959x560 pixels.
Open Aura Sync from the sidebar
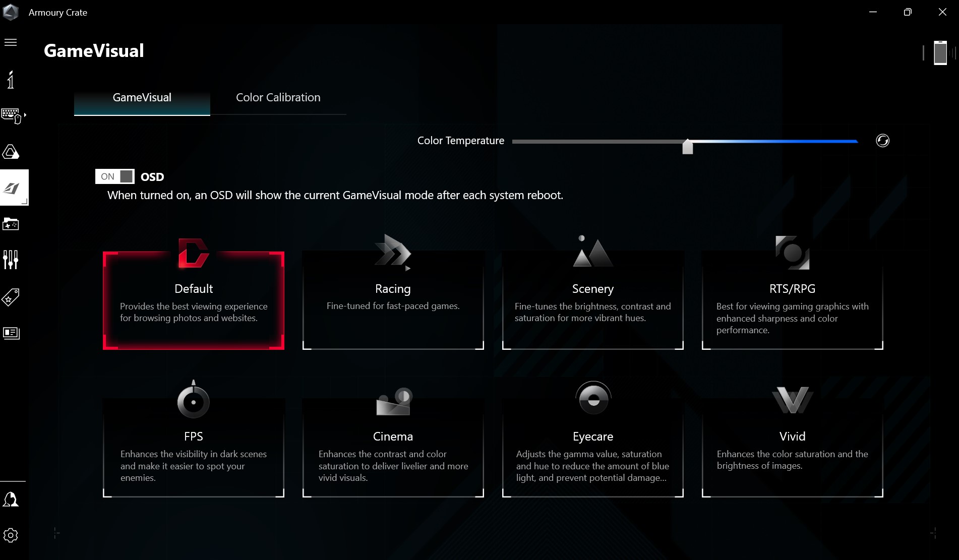pos(11,152)
